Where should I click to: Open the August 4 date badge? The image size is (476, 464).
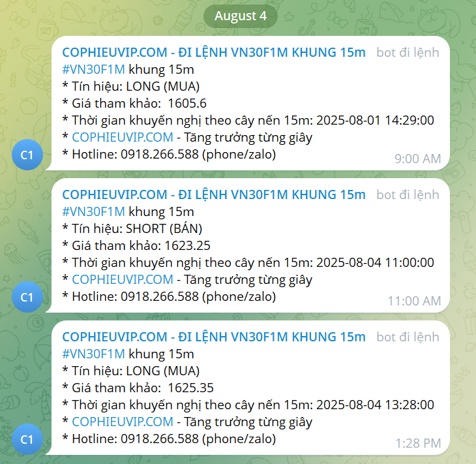241,16
